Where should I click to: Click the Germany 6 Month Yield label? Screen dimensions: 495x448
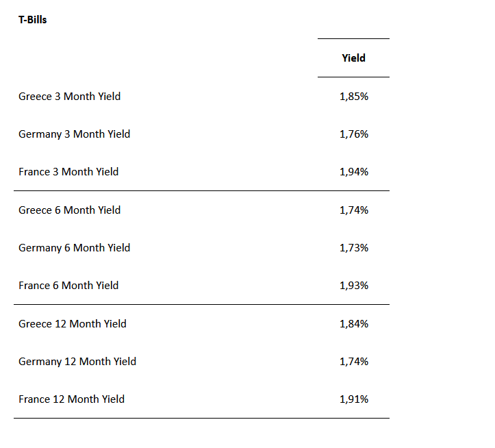74,248
